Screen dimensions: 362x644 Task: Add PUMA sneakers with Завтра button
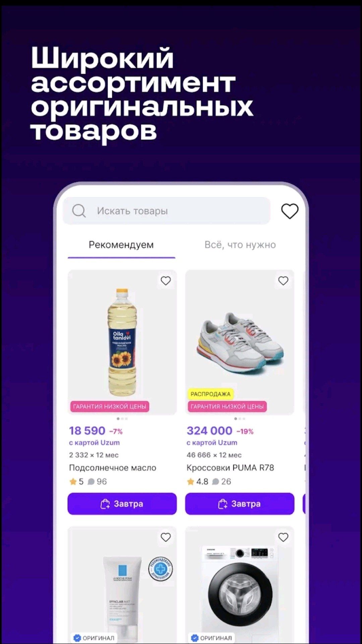240,503
